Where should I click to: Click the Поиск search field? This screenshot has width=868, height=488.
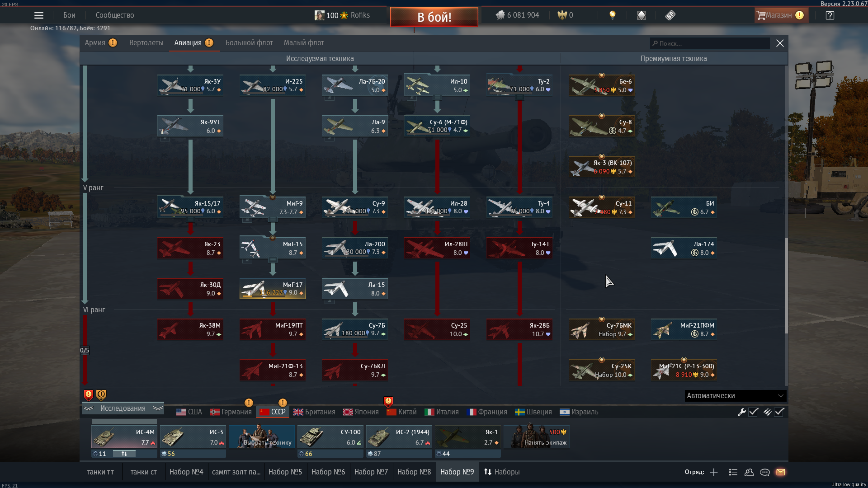(710, 43)
